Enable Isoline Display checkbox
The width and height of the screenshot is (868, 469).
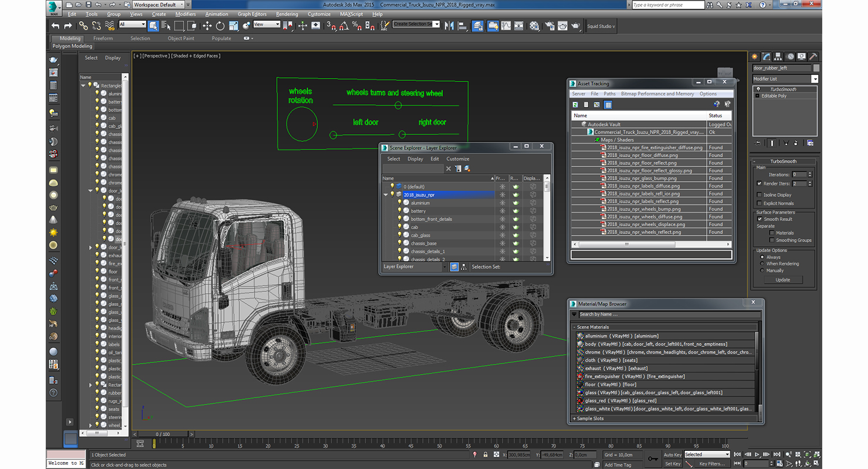(759, 195)
